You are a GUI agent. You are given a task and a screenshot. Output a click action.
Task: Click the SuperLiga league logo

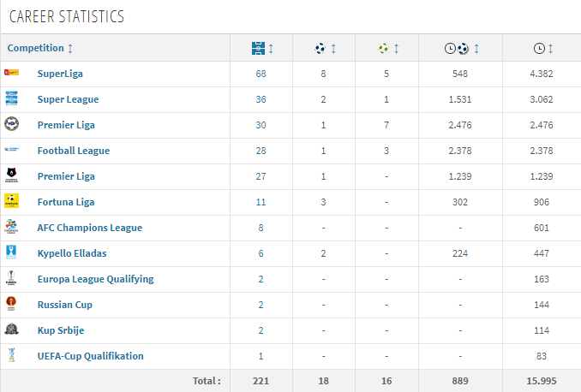[x=11, y=73]
